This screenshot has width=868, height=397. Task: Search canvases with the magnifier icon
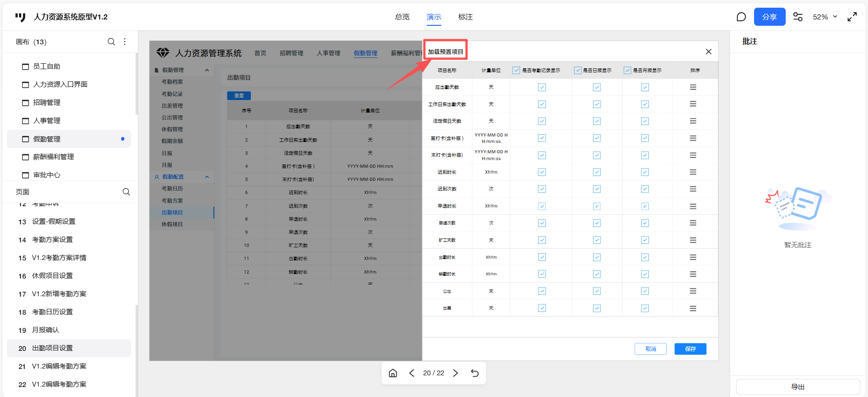point(111,42)
